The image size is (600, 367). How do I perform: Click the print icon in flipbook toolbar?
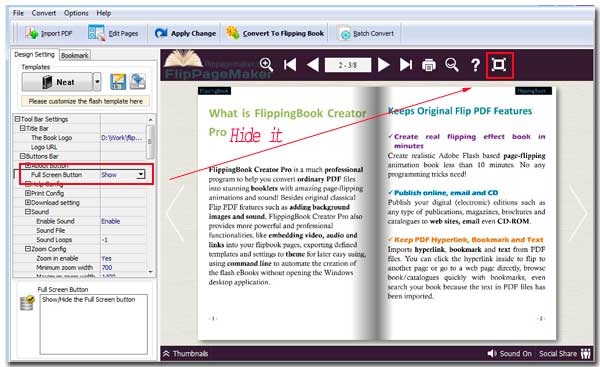(x=429, y=65)
